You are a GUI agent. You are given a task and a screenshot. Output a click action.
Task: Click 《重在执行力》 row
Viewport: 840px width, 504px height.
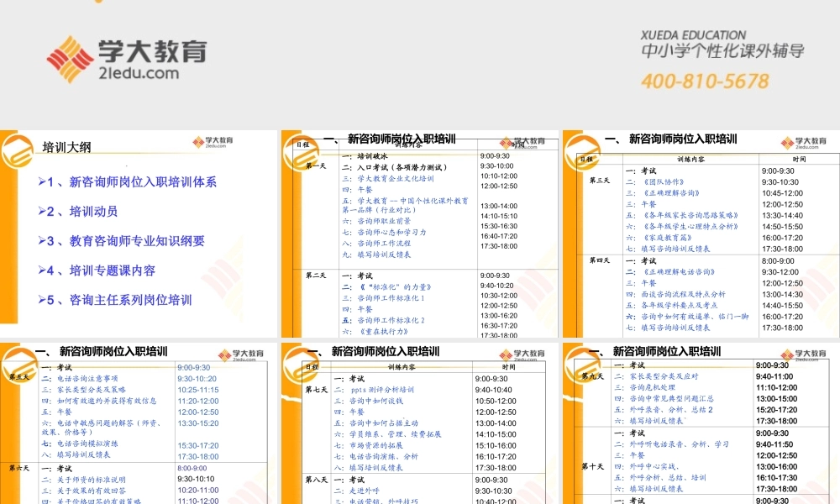click(x=375, y=332)
